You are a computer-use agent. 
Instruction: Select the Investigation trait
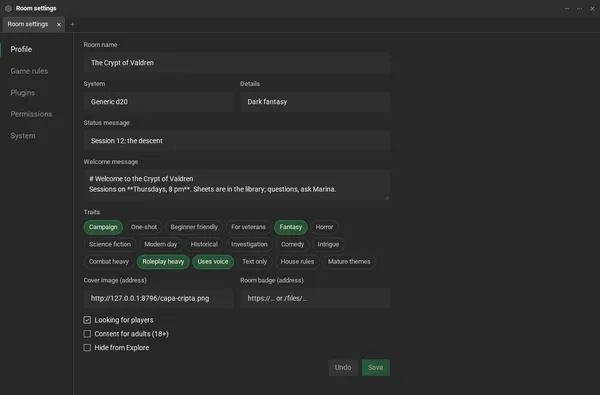click(249, 244)
